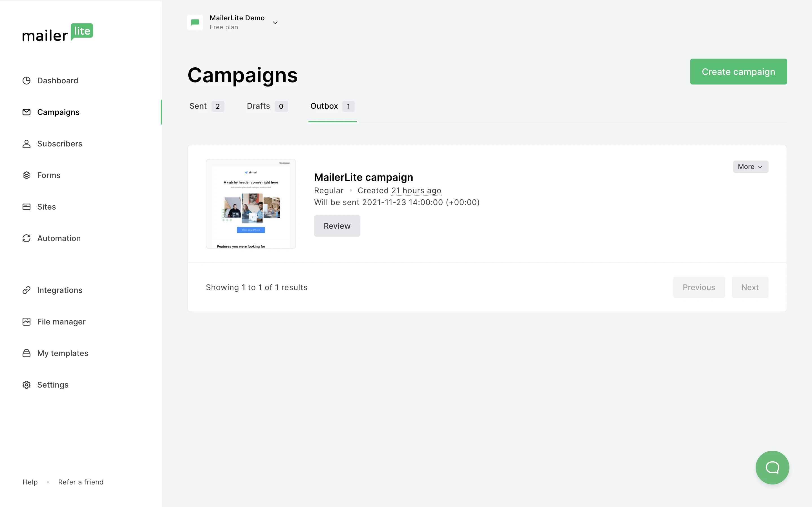812x507 pixels.
Task: Click the File manager image icon
Action: [27, 322]
